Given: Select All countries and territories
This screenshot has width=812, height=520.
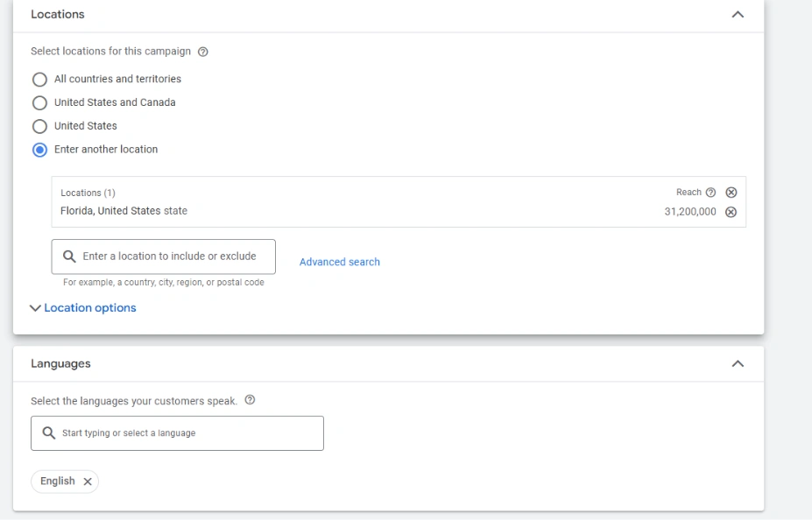Looking at the screenshot, I should [x=39, y=79].
